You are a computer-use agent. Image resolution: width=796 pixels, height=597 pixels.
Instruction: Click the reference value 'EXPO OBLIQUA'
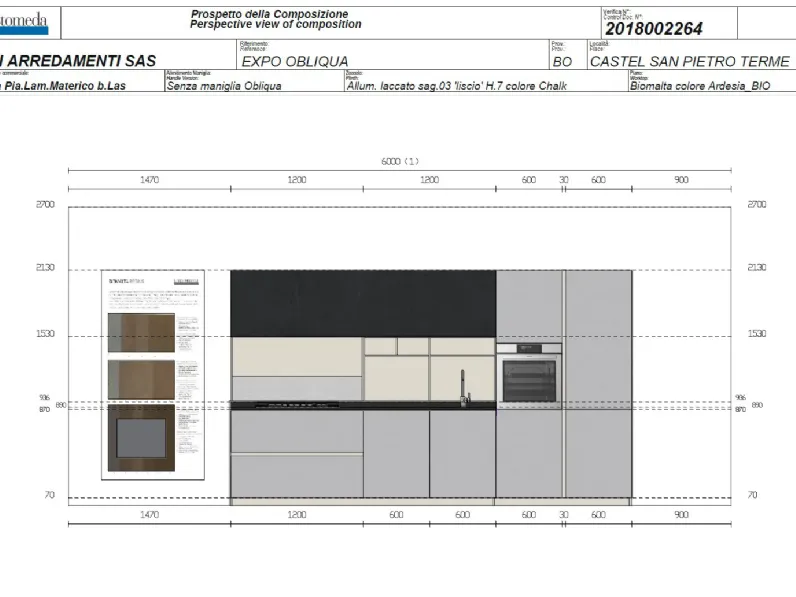294,61
